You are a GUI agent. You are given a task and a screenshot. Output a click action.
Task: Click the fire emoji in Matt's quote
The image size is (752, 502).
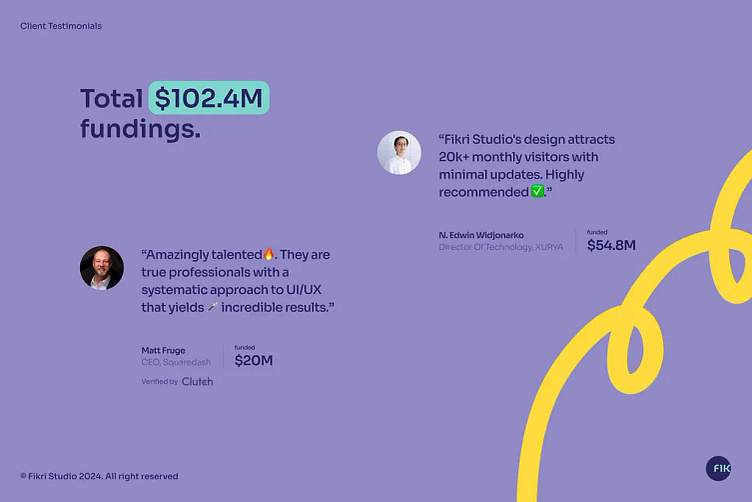[268, 255]
